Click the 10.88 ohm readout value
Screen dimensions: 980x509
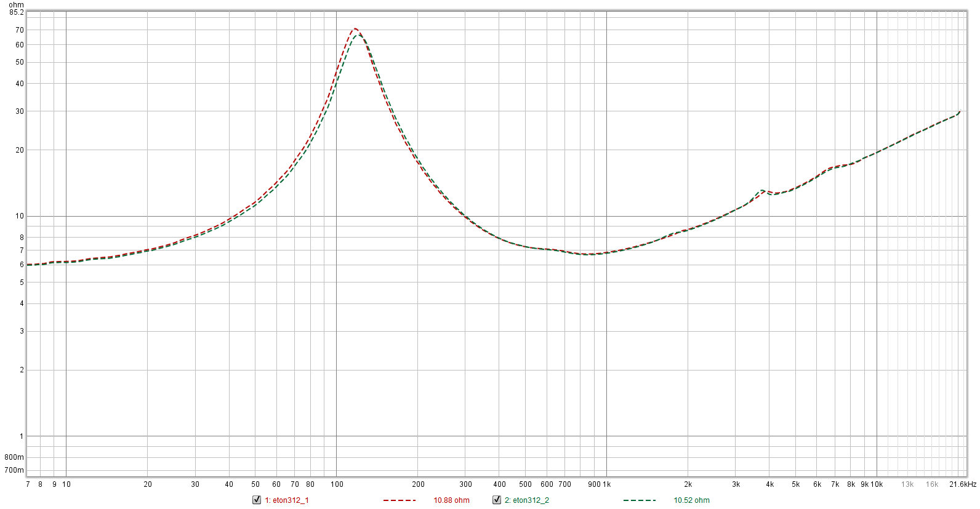[452, 500]
